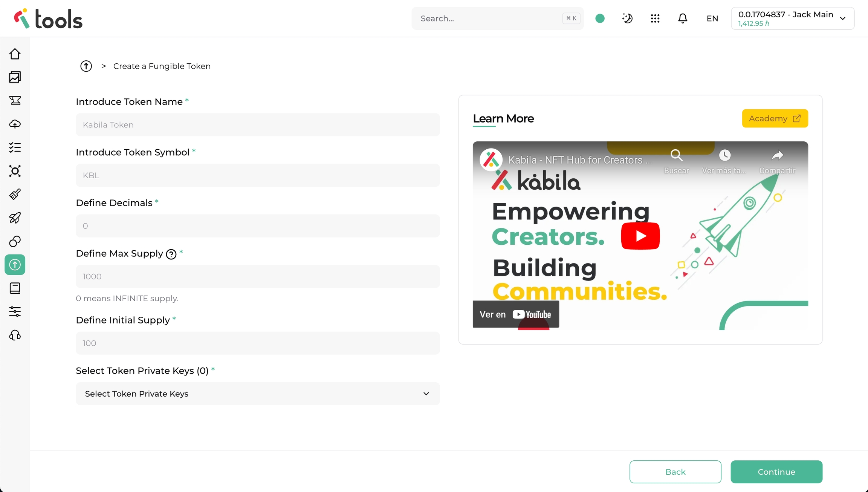This screenshot has width=868, height=492.
Task: Open the image gallery sidebar icon
Action: [15, 77]
